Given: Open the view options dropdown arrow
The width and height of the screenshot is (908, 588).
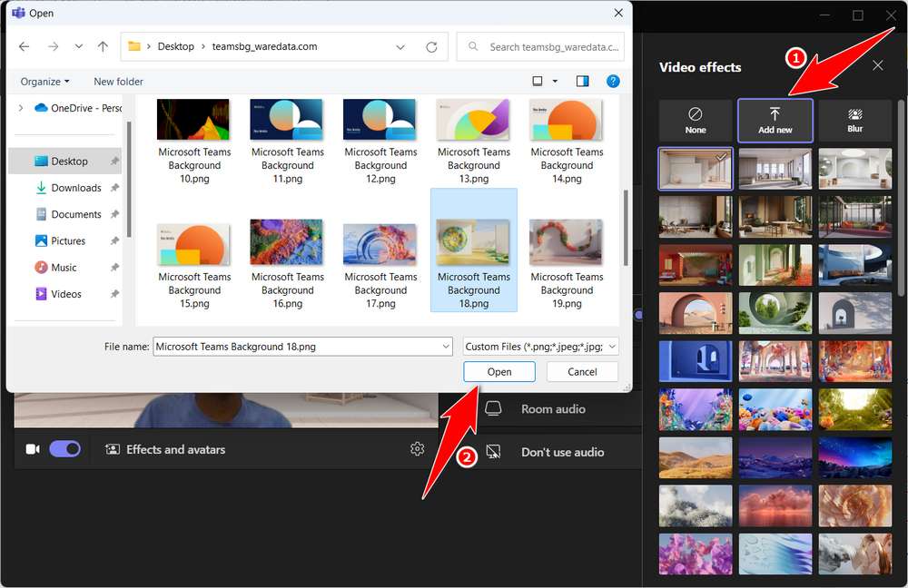Looking at the screenshot, I should (x=555, y=81).
